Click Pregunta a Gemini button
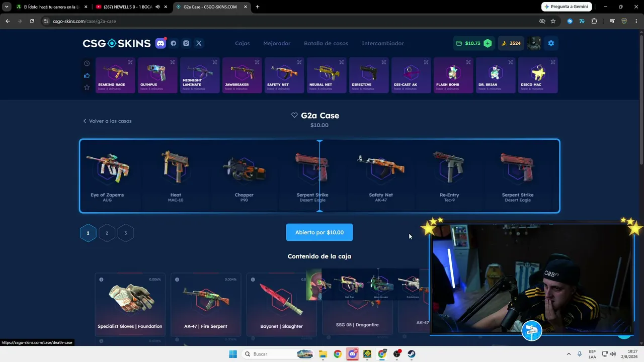Viewport: 644px width, 362px height. (x=567, y=7)
